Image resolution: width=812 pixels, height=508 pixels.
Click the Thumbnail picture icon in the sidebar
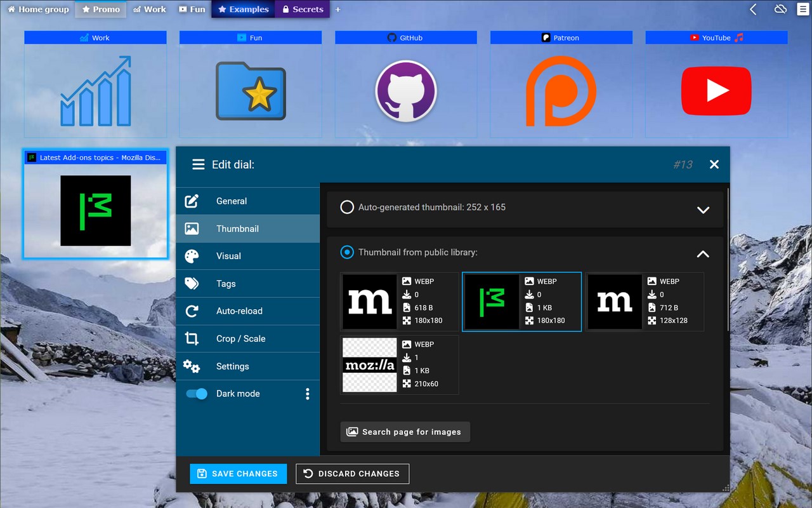click(x=192, y=229)
